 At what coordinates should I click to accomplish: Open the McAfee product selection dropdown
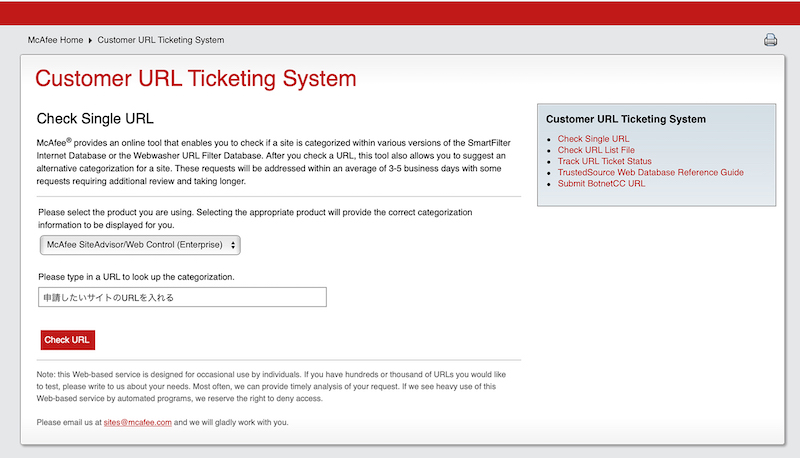coord(140,245)
